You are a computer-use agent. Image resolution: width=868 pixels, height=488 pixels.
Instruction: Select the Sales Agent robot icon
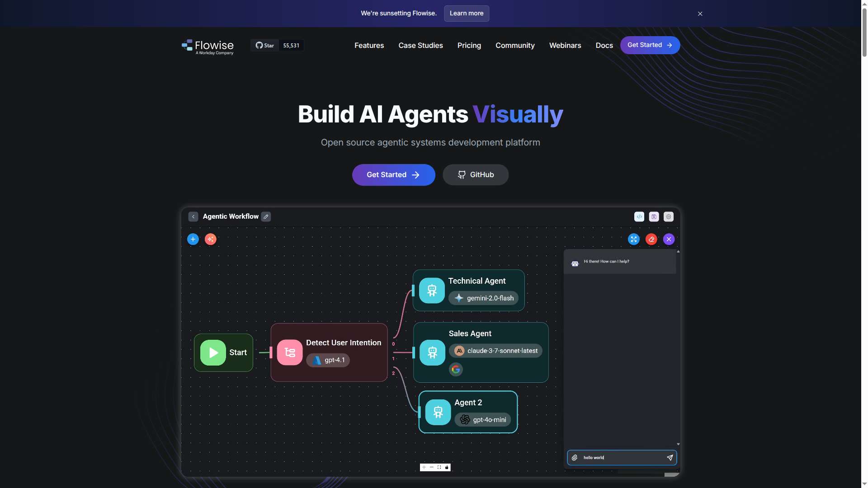pos(432,352)
